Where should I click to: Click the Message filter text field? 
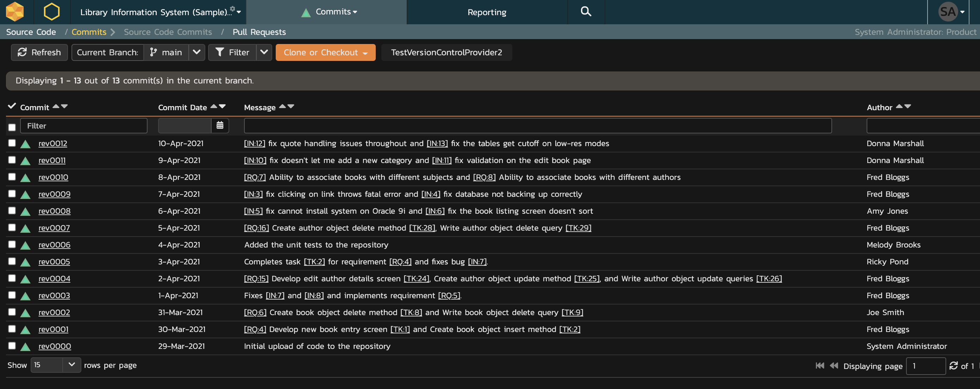tap(537, 125)
